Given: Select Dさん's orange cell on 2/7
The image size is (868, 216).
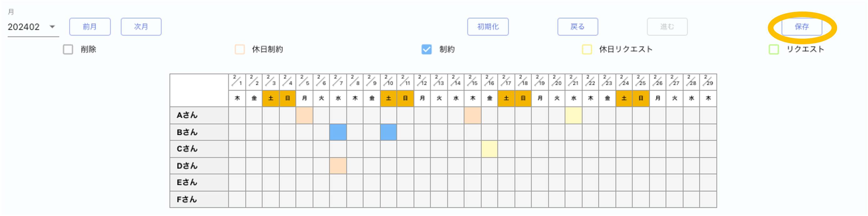Looking at the screenshot, I should [x=338, y=166].
